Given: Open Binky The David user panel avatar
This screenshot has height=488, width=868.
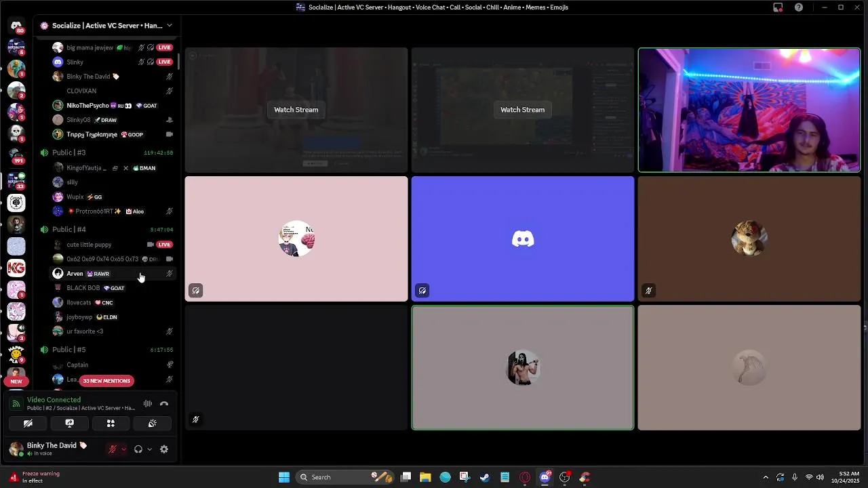Looking at the screenshot, I should point(16,449).
